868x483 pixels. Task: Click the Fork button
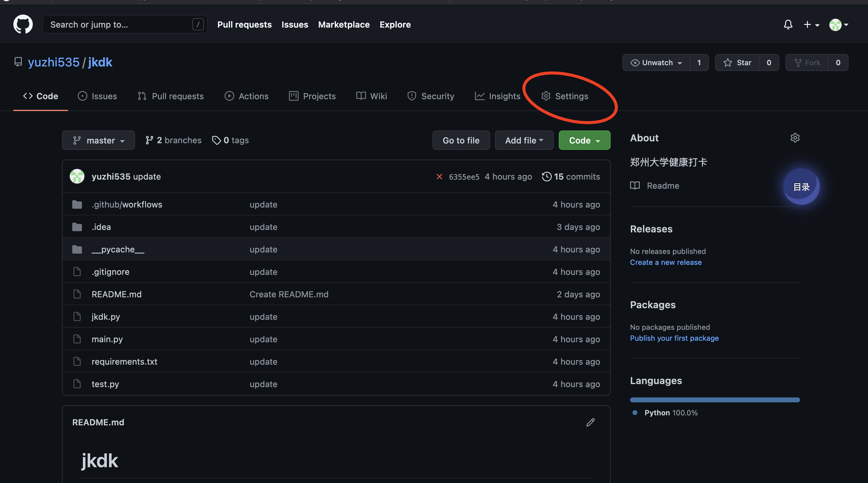[x=807, y=62]
